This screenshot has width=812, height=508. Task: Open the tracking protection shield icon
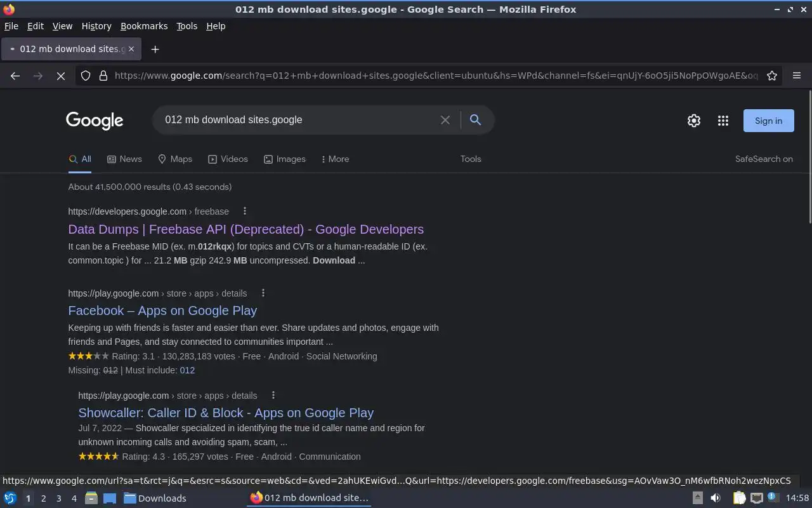[86, 76]
